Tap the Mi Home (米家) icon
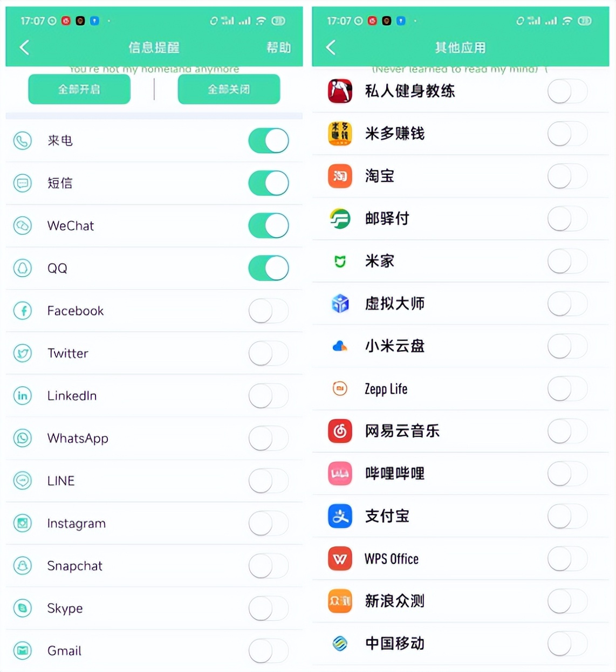The height and width of the screenshot is (672, 616). (x=340, y=261)
